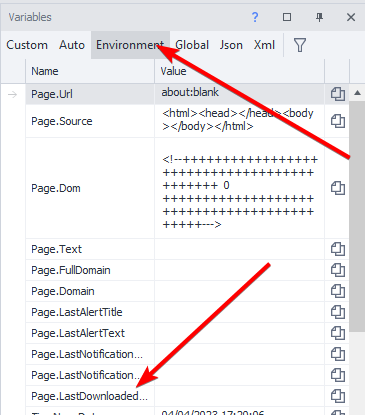This screenshot has height=415, width=365.
Task: Open the Xml tab
Action: tap(264, 45)
